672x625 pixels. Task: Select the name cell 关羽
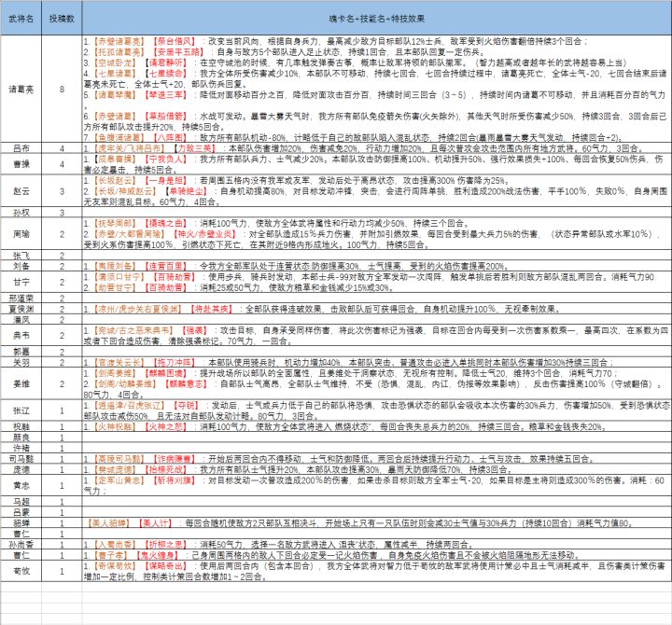[x=21, y=362]
